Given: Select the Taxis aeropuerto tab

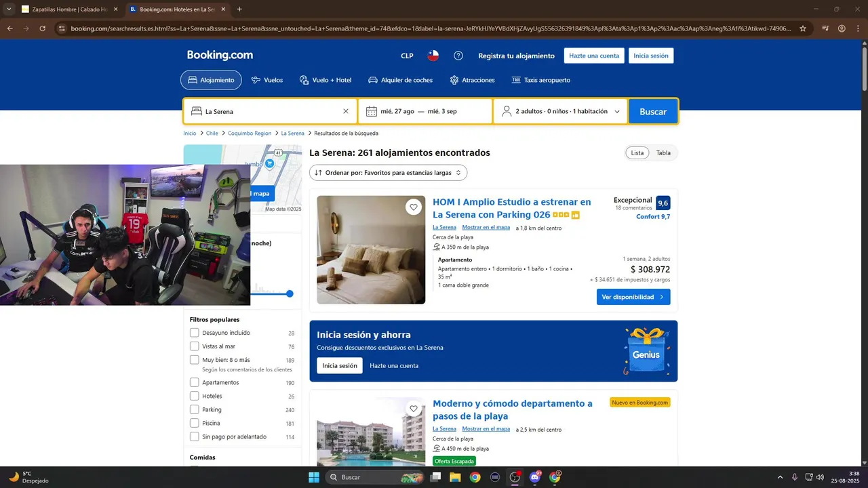Looking at the screenshot, I should pyautogui.click(x=540, y=80).
